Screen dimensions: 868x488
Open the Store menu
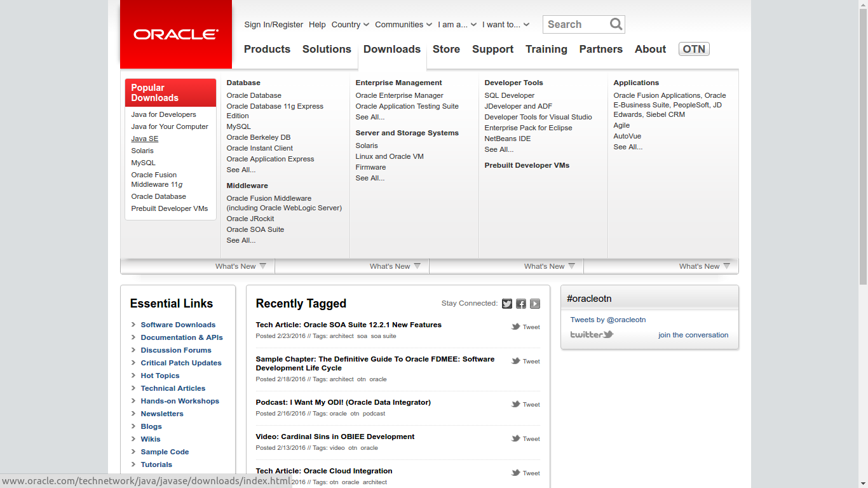tap(446, 49)
